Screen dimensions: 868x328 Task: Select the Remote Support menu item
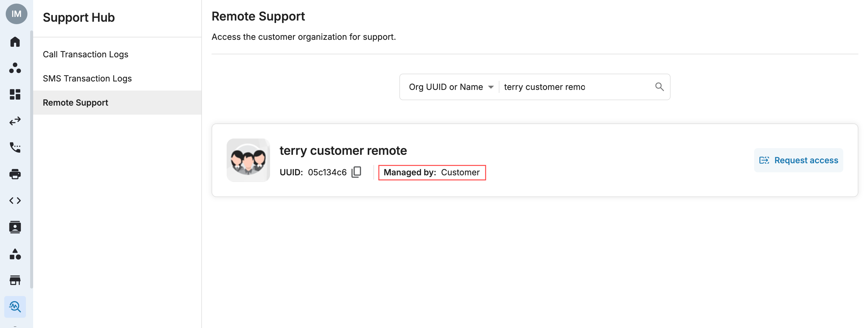point(117,103)
